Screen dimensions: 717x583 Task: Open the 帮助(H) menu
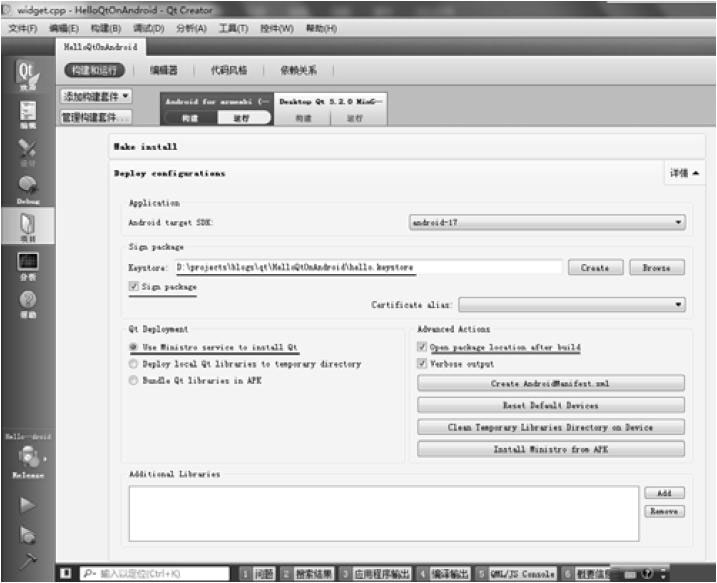(321, 28)
